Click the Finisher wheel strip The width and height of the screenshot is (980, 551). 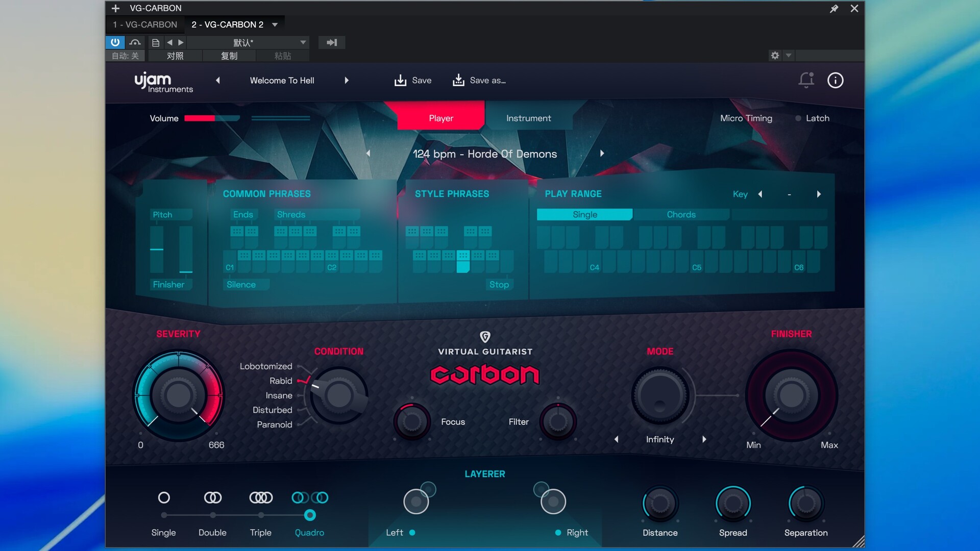186,249
